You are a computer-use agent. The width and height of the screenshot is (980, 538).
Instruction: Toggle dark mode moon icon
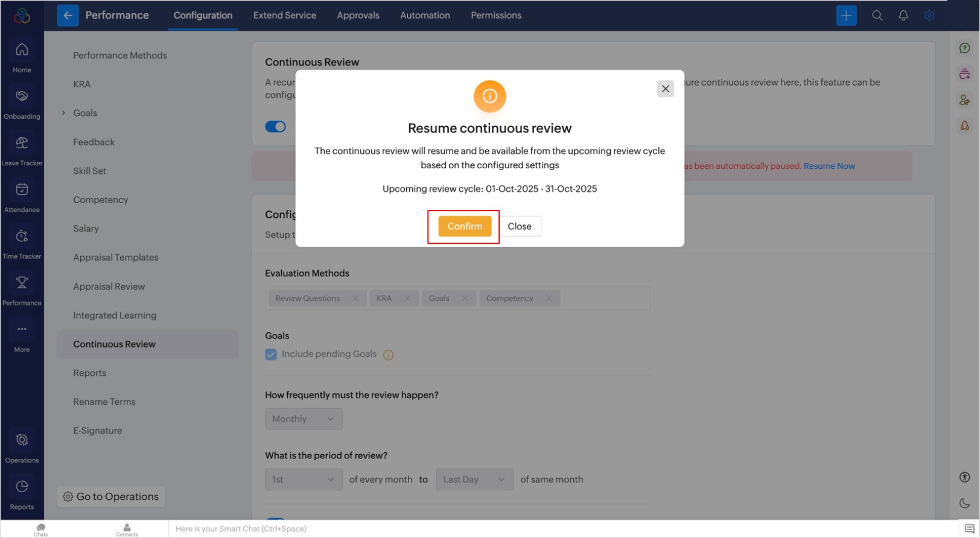tap(965, 503)
